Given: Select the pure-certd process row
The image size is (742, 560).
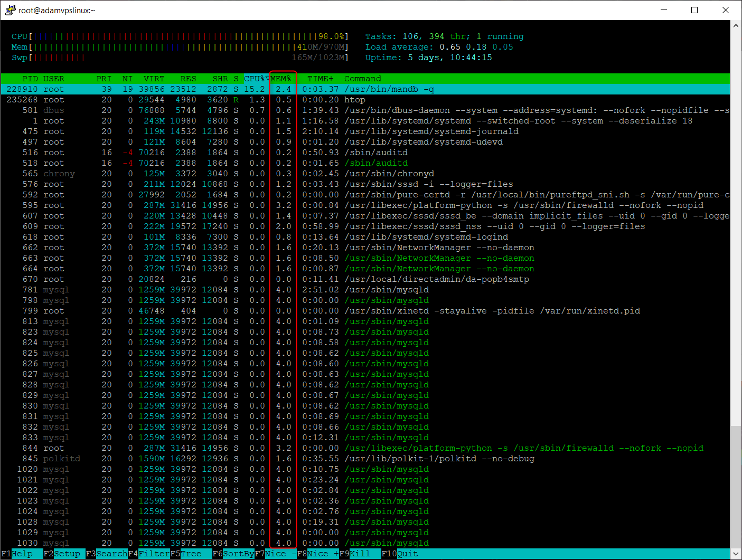Looking at the screenshot, I should (365, 195).
